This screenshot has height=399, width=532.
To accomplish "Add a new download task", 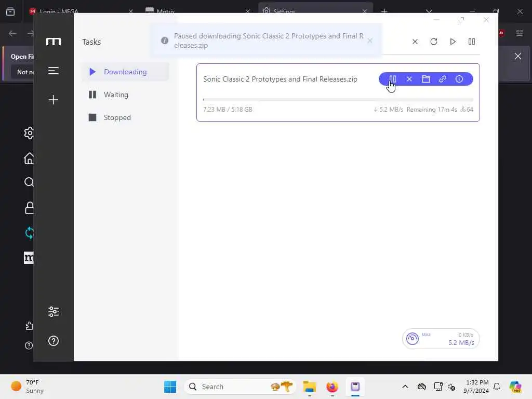I will coord(54,100).
